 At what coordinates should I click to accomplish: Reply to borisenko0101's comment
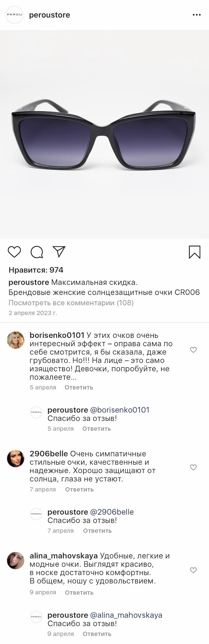[79, 388]
